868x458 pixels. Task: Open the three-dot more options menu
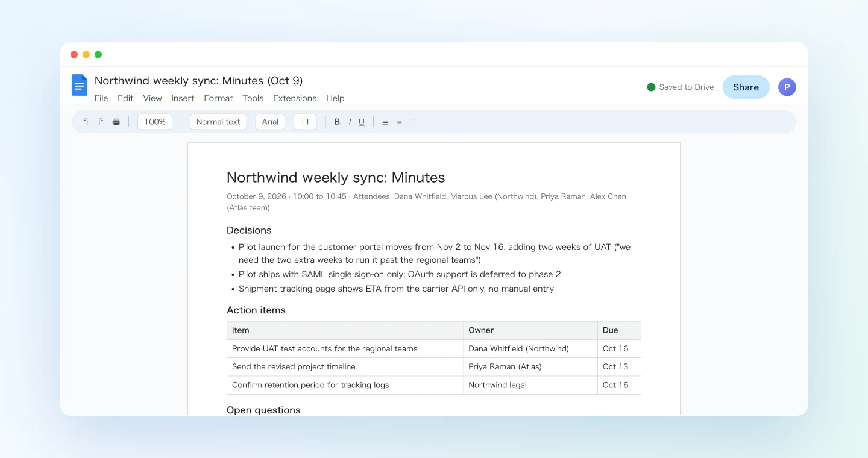414,122
